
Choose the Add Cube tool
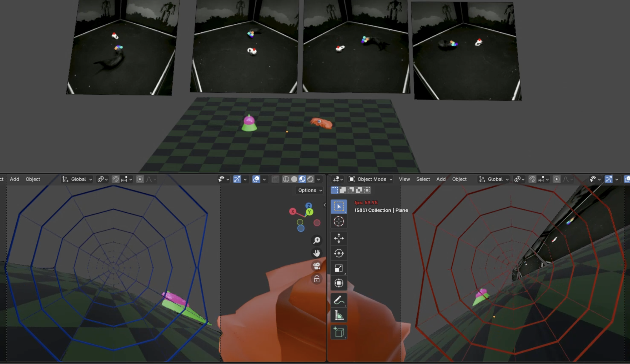pos(339,332)
